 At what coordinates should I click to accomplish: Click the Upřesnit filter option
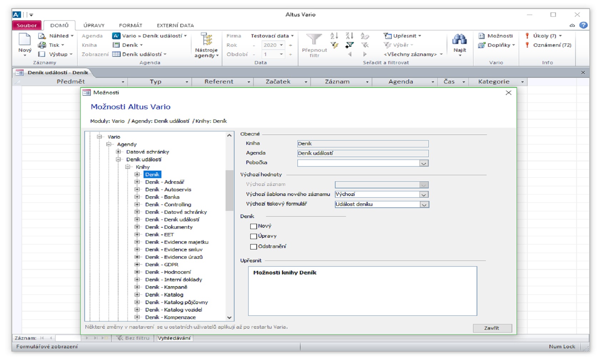[402, 36]
